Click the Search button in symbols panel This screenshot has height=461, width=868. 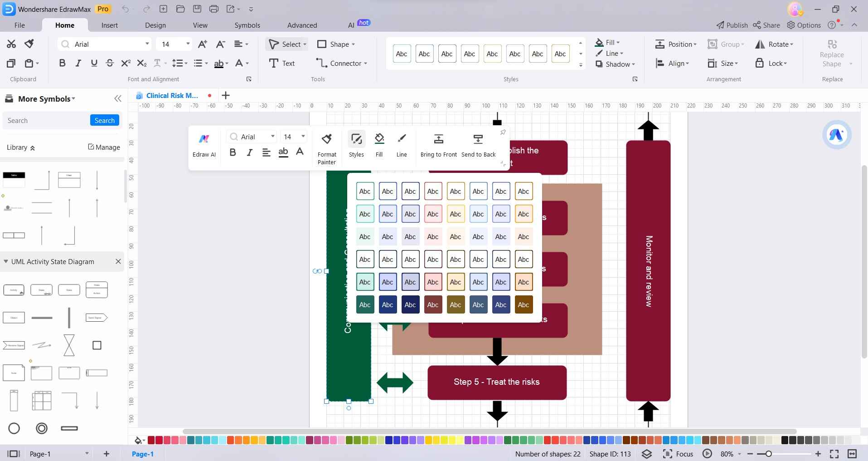105,120
